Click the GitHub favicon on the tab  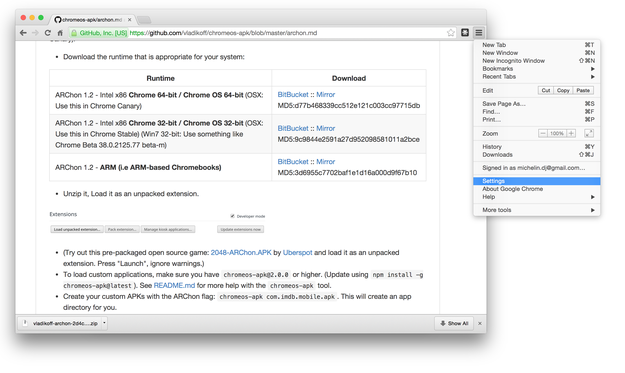pos(57,20)
